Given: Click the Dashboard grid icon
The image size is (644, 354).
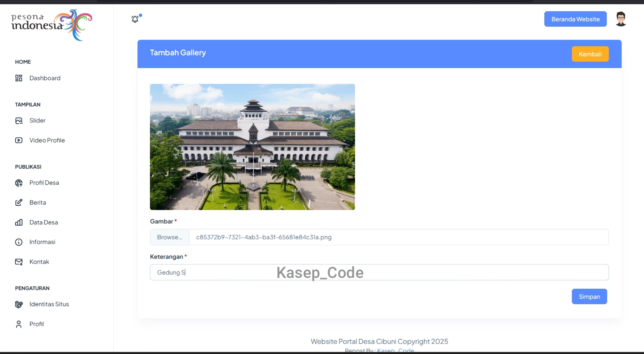Looking at the screenshot, I should click(x=19, y=78).
